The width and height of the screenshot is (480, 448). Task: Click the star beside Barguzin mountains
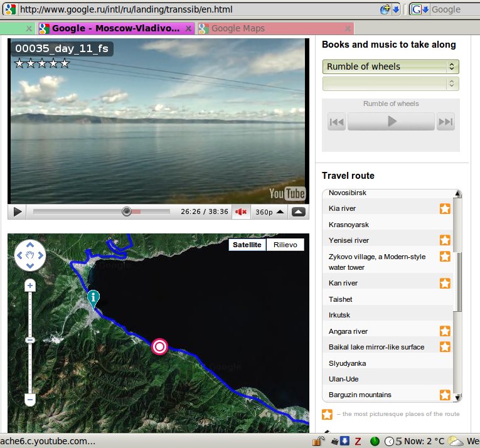[445, 395]
